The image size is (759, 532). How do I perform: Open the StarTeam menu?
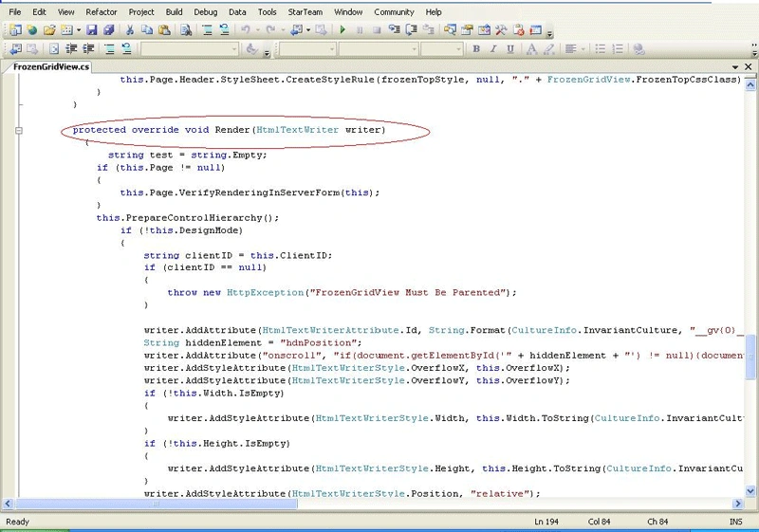click(x=305, y=12)
